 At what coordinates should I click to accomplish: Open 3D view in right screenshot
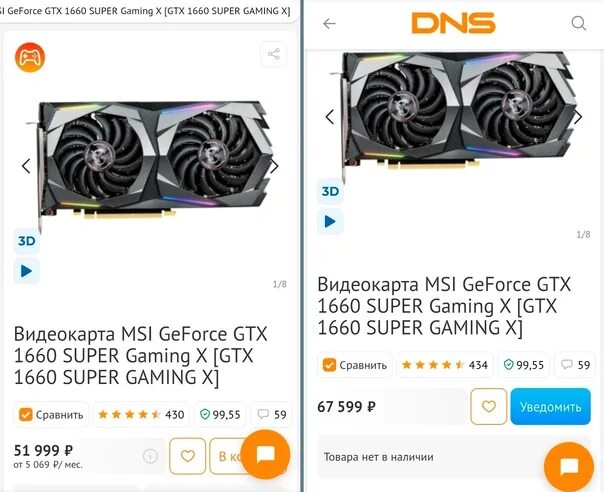330,191
